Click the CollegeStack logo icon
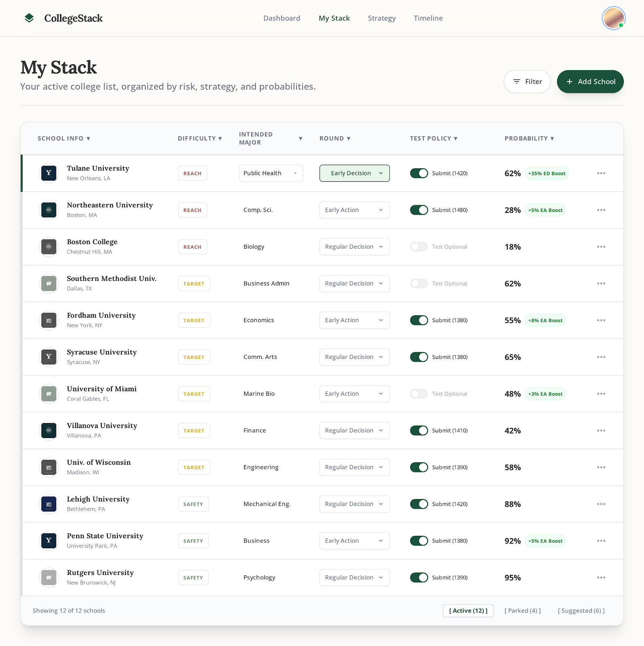The image size is (644, 646). (29, 18)
